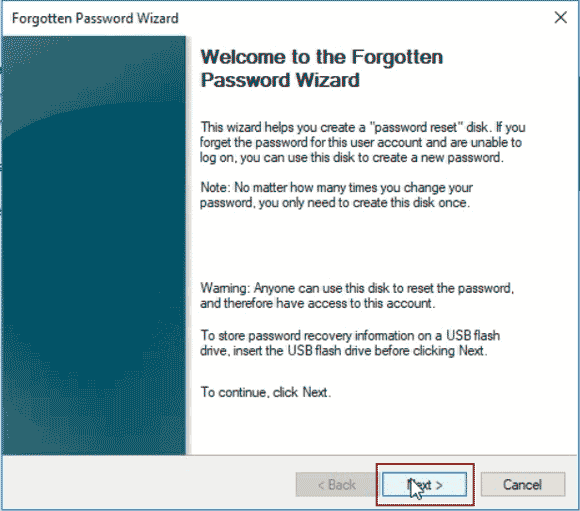Click the "To continue, click Next." text
Image resolution: width=580 pixels, height=511 pixels.
click(266, 392)
